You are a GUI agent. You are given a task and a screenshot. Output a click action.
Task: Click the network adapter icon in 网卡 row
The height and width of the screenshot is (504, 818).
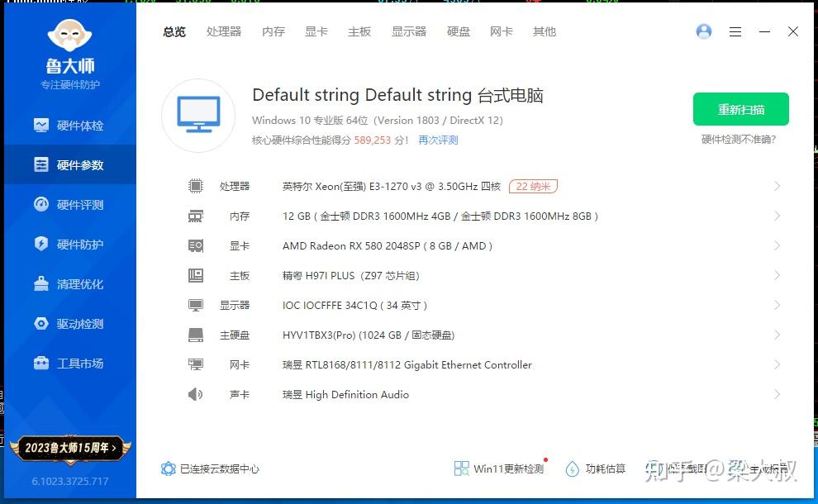point(196,364)
